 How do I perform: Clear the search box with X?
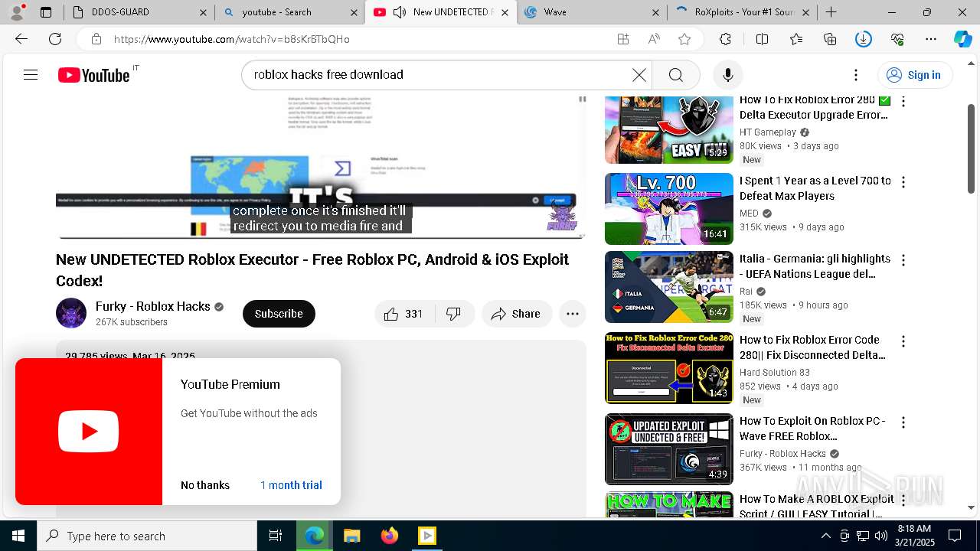(x=639, y=75)
